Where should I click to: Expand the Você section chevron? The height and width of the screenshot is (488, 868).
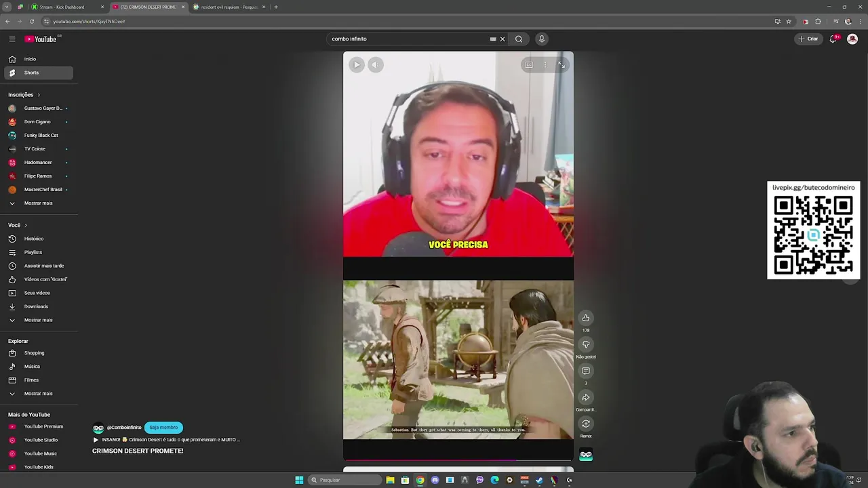tap(26, 225)
